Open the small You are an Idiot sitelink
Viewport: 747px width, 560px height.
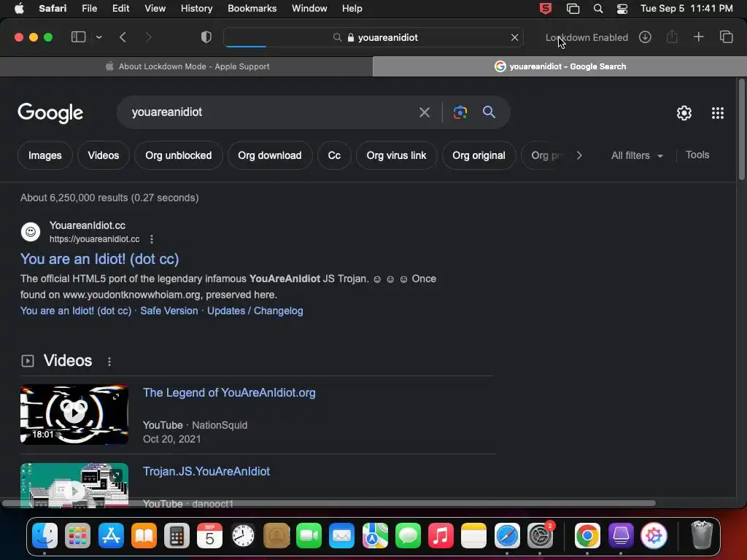76,311
